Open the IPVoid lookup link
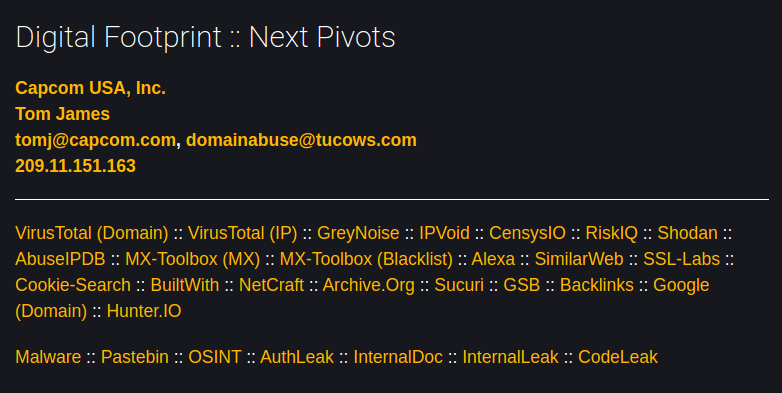Image resolution: width=782 pixels, height=393 pixels. click(444, 233)
